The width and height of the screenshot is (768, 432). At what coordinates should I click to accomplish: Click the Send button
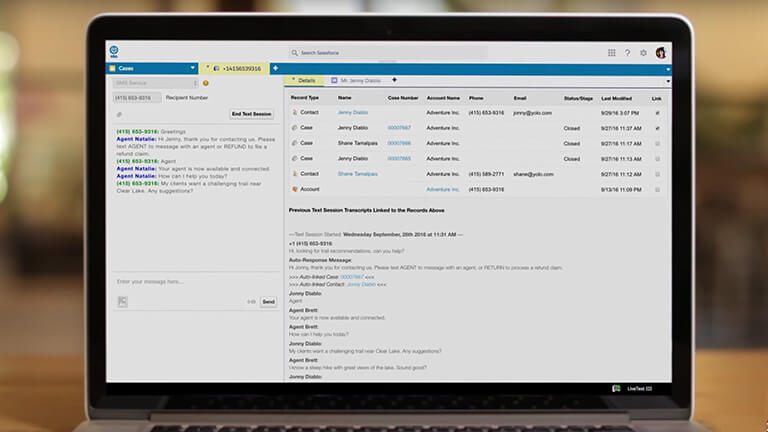pyautogui.click(x=268, y=302)
